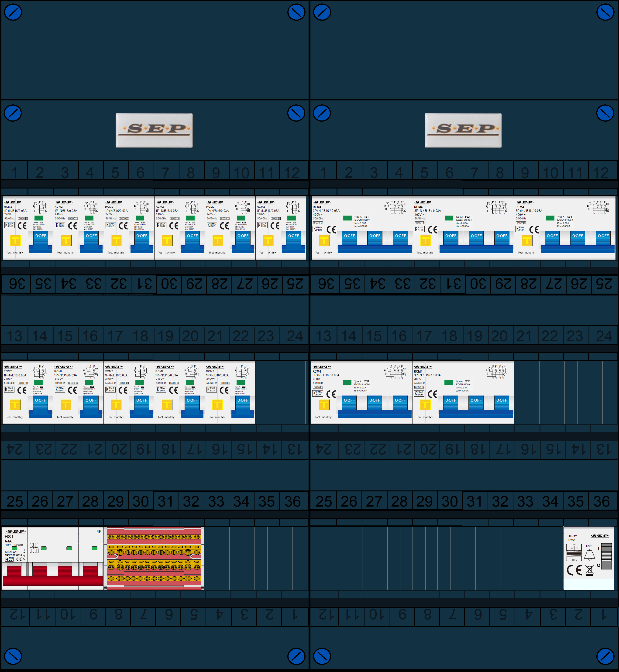619x672 pixels.
Task: Push yellow T test button of fifth RCM2, left panel middle row
Action: click(217, 405)
